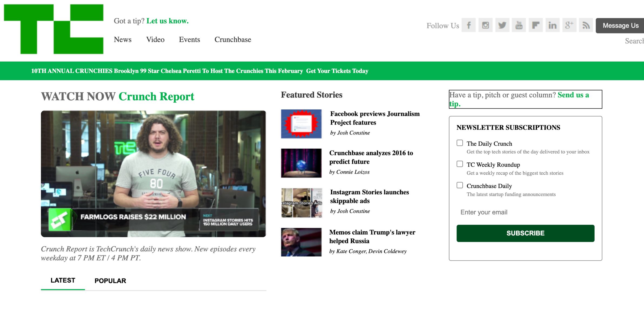Open the RSS feed icon

pyautogui.click(x=586, y=25)
